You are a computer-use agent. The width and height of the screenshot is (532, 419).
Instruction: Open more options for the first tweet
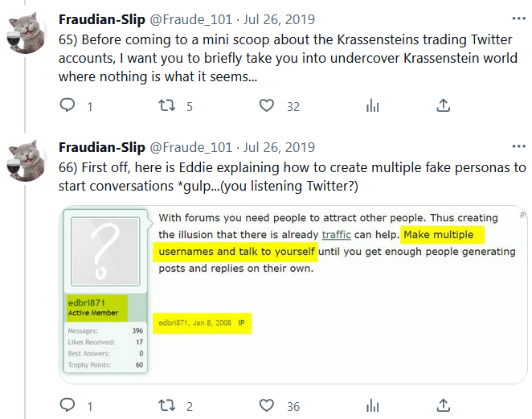[x=519, y=18]
